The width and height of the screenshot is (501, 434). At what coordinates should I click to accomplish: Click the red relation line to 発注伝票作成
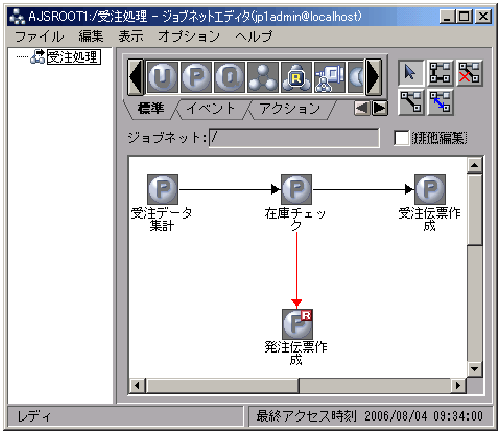tap(296, 270)
